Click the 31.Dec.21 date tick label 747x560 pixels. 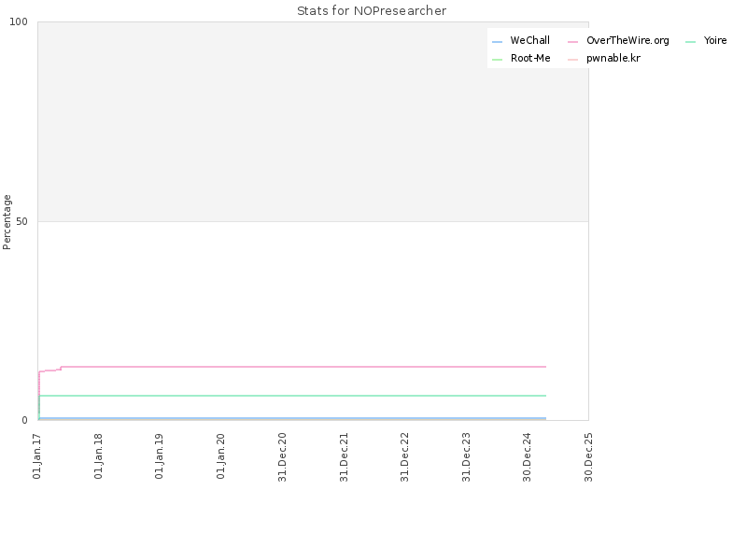[x=344, y=457]
